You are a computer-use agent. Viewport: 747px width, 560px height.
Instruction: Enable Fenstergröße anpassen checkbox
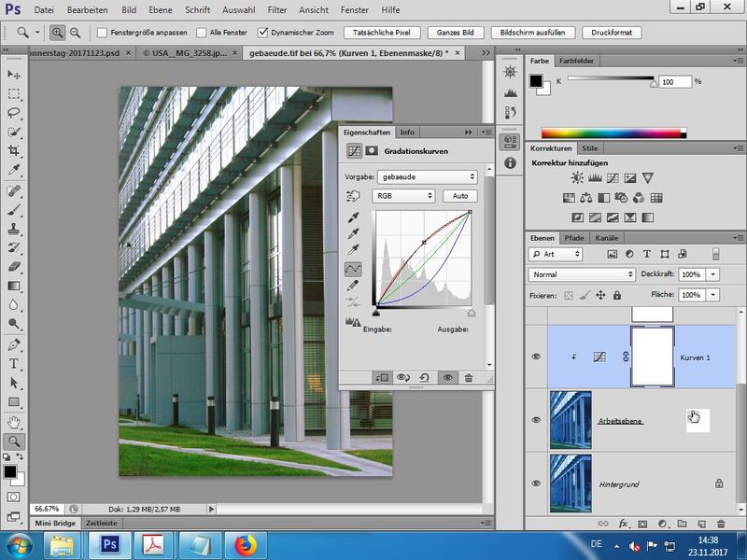[x=102, y=33]
